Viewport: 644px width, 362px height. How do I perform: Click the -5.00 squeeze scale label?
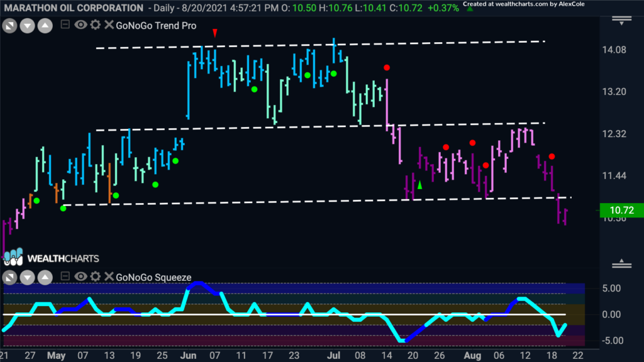click(611, 341)
